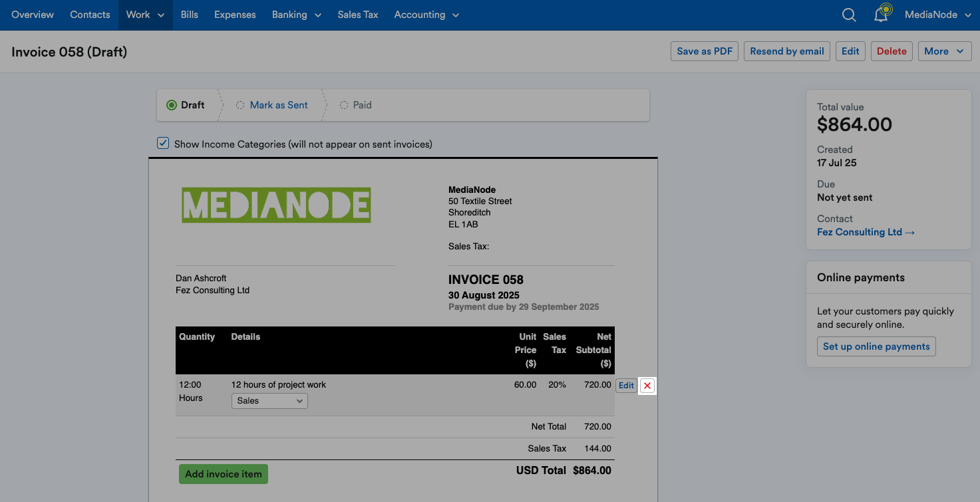Open Fez Consulting Ltd contact link

click(x=866, y=232)
